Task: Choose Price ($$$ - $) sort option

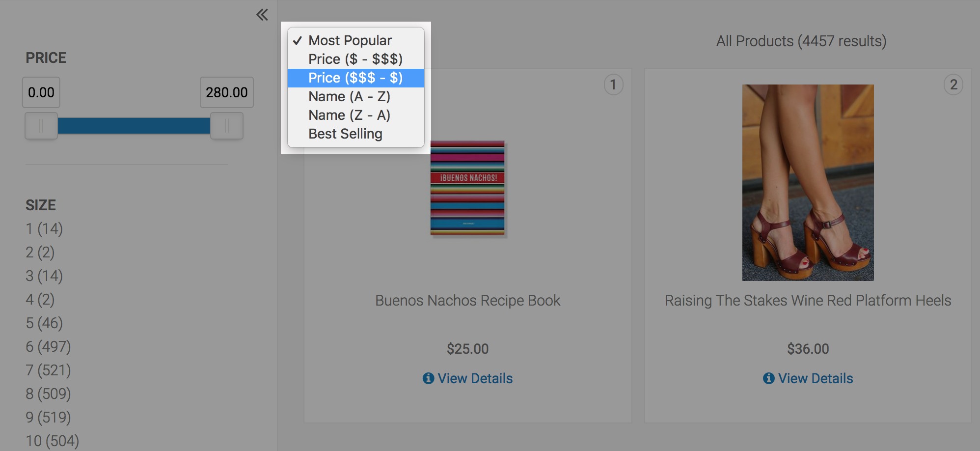Action: pos(355,78)
